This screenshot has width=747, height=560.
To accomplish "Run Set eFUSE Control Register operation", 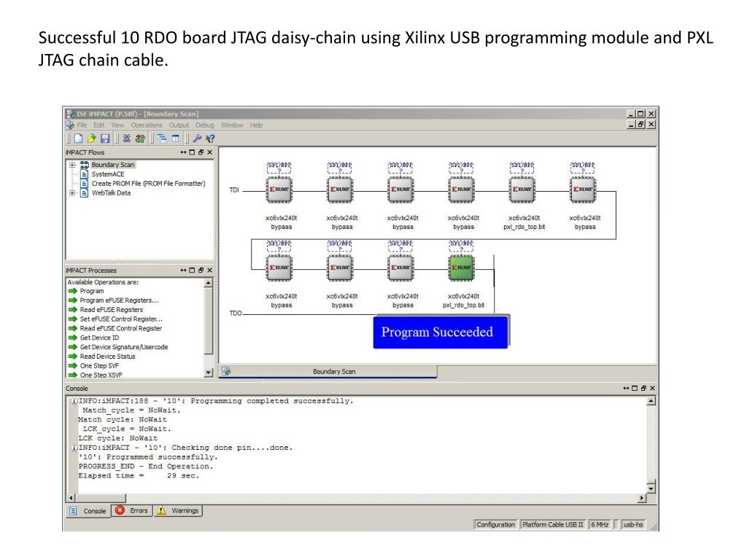I will 121,319.
